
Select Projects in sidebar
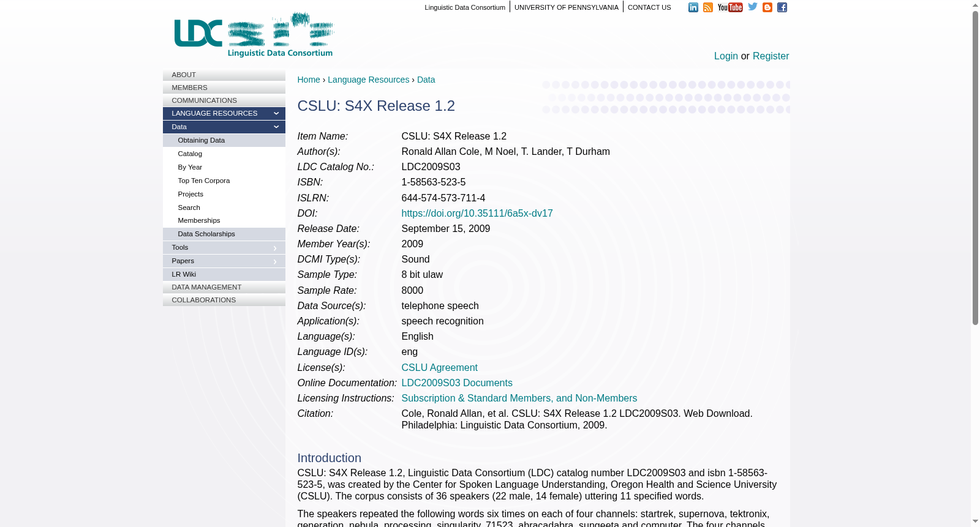[224, 194]
